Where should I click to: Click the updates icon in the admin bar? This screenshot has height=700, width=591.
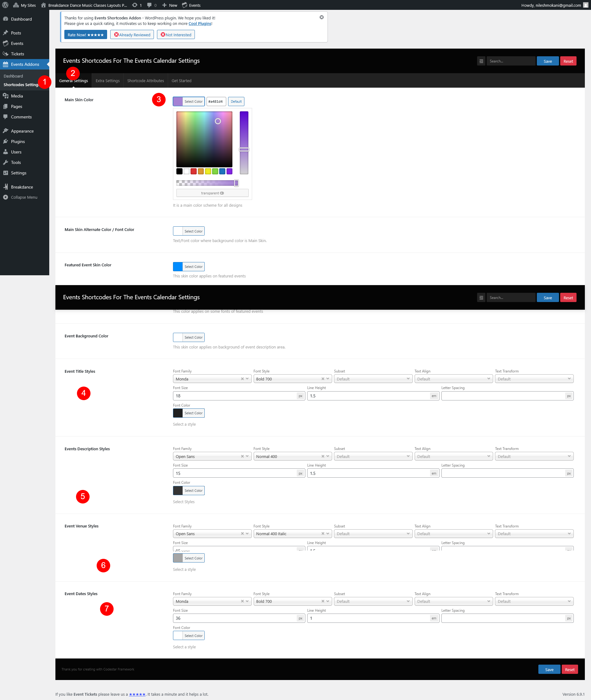(135, 5)
